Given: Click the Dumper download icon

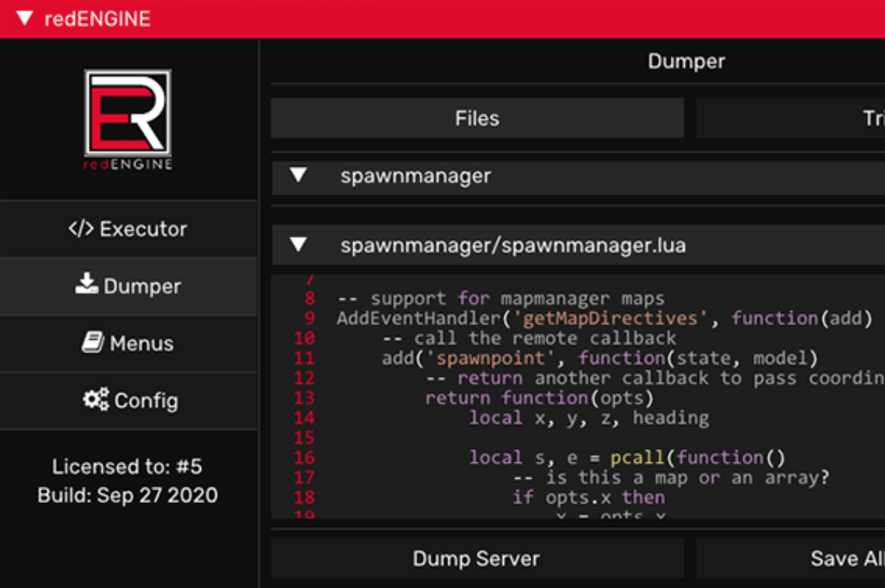Looking at the screenshot, I should point(86,284).
